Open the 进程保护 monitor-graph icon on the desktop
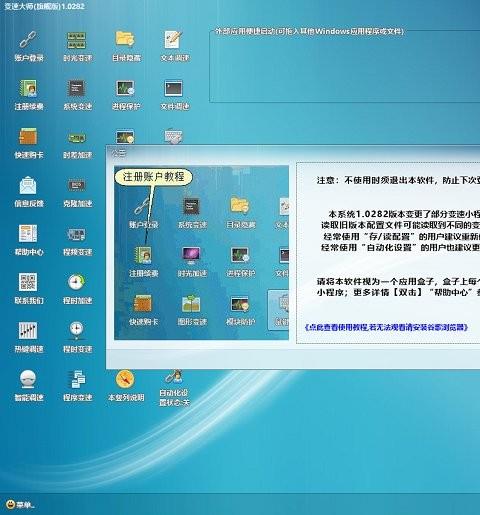Screen dimensions: 480x515 coord(125,88)
